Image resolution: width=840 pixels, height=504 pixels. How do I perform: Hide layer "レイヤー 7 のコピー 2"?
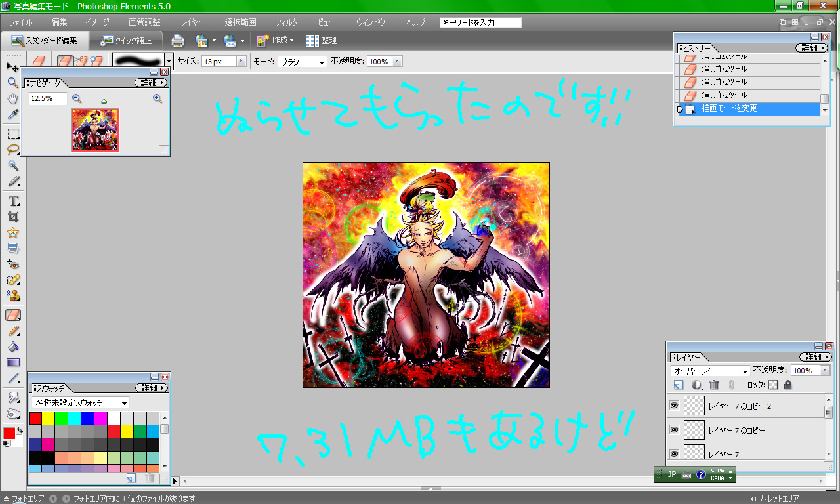pos(674,406)
